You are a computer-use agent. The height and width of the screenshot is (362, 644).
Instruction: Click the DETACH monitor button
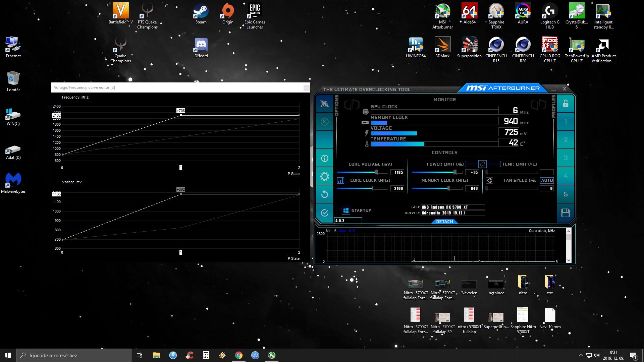(x=444, y=222)
